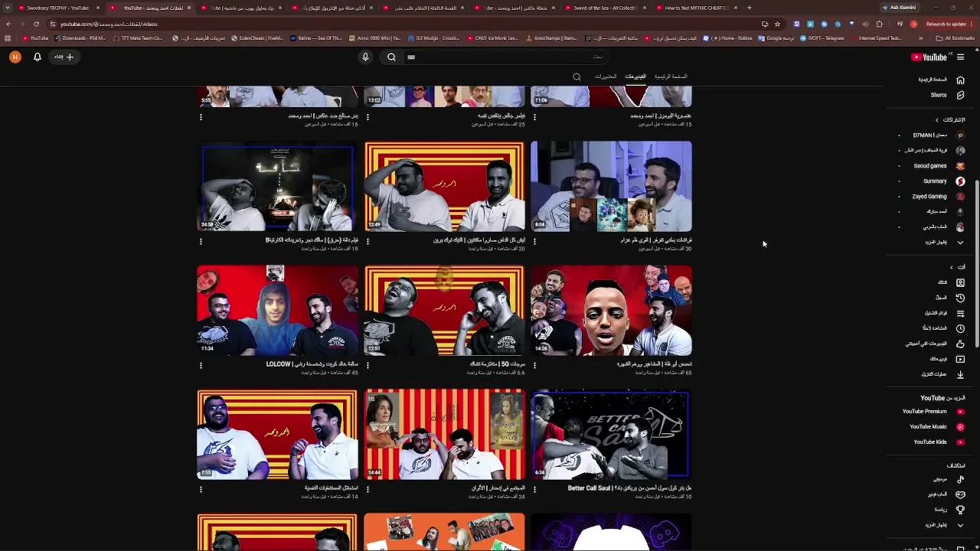Switch to the Sword of the Sea browser tab
The height and width of the screenshot is (551, 980).
pos(605,8)
